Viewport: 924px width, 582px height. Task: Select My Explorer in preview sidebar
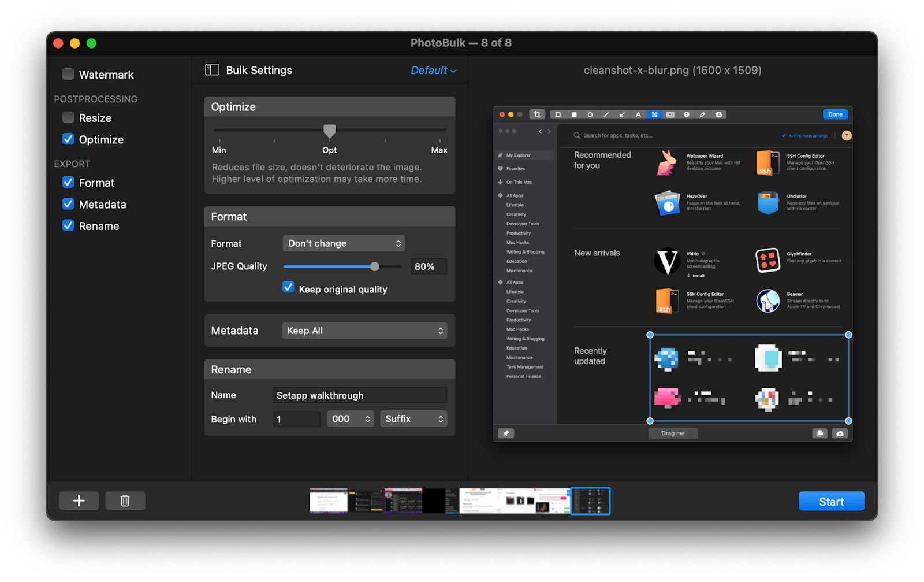(x=524, y=155)
